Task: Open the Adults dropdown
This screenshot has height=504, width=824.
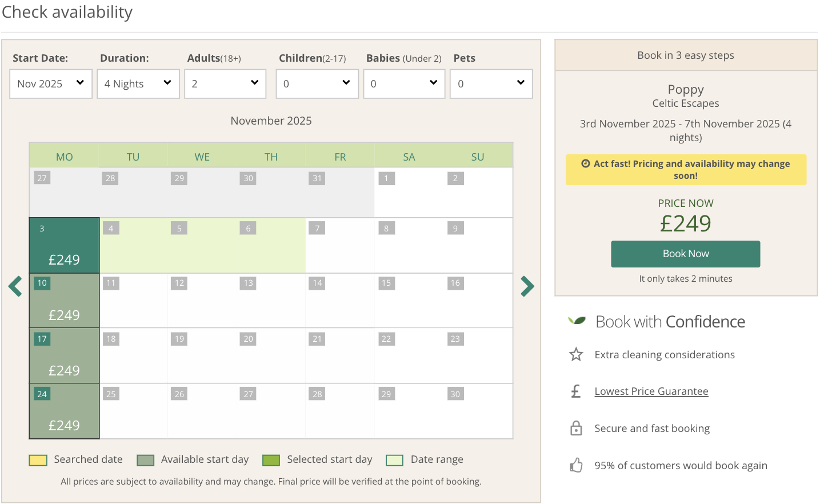Action: tap(225, 84)
